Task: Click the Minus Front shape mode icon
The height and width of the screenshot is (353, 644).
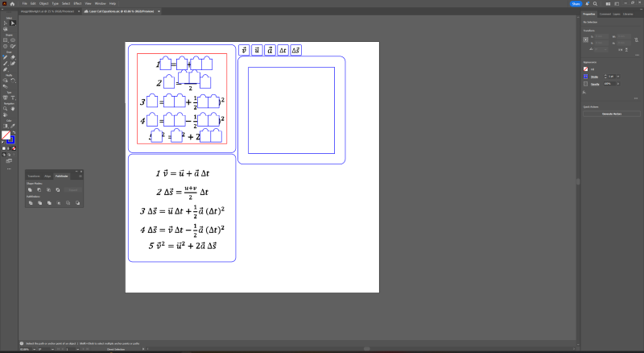Action: [39, 189]
